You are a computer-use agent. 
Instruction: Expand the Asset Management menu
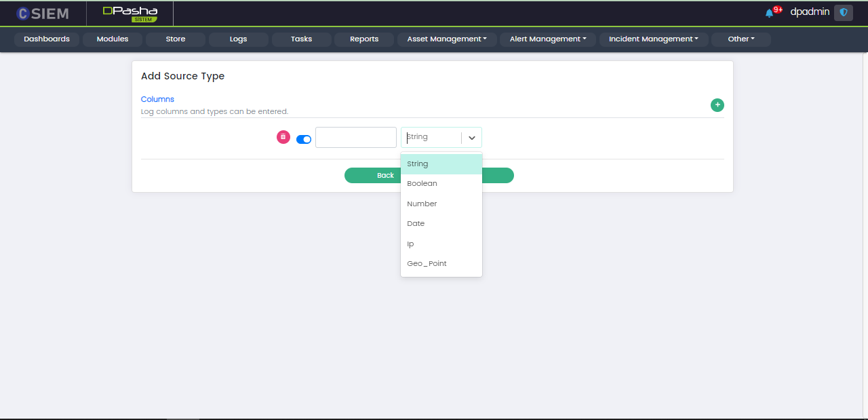click(447, 39)
